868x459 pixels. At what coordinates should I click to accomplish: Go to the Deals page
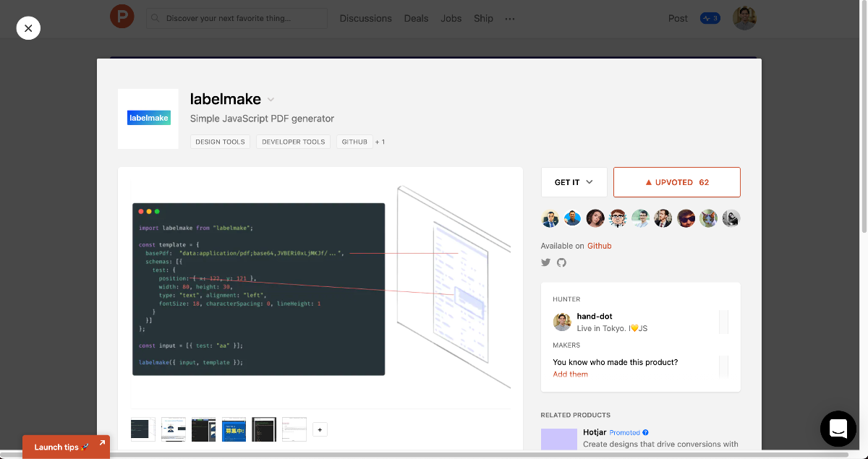[416, 18]
